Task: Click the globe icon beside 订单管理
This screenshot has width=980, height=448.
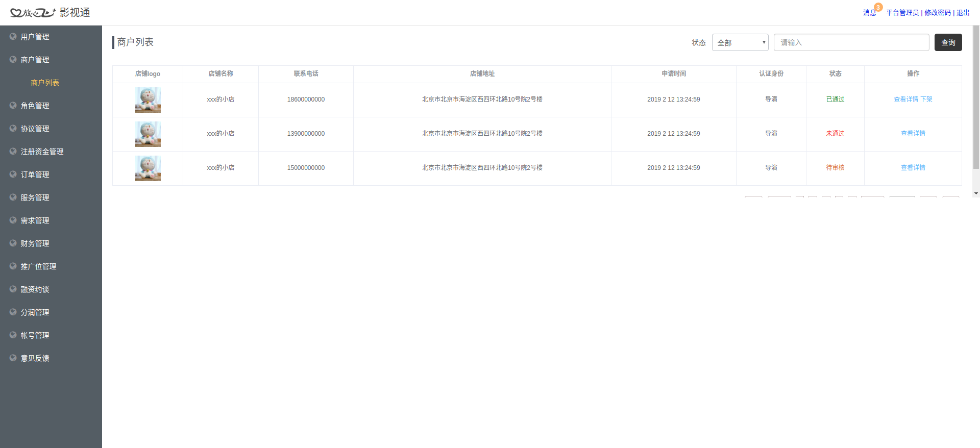Action: [13, 175]
